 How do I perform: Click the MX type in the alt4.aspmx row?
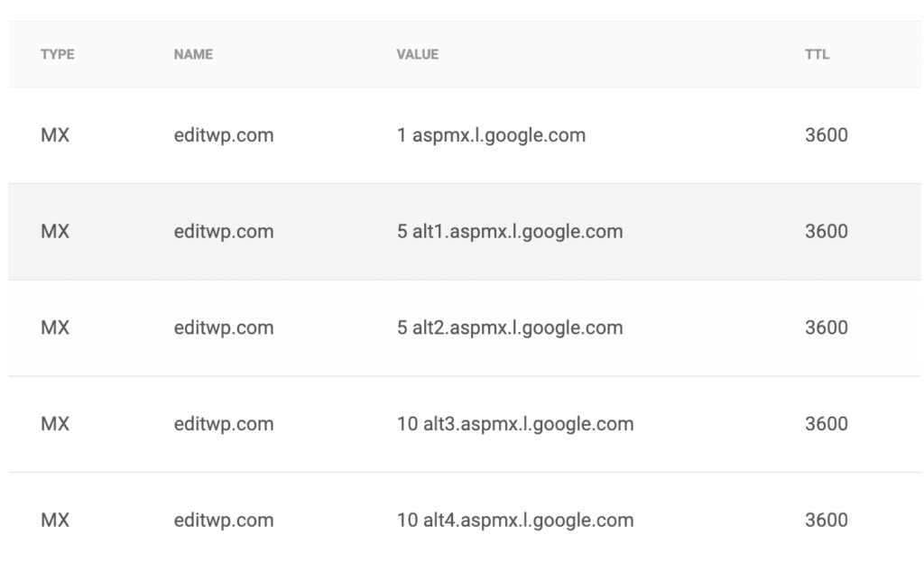pyautogui.click(x=55, y=521)
